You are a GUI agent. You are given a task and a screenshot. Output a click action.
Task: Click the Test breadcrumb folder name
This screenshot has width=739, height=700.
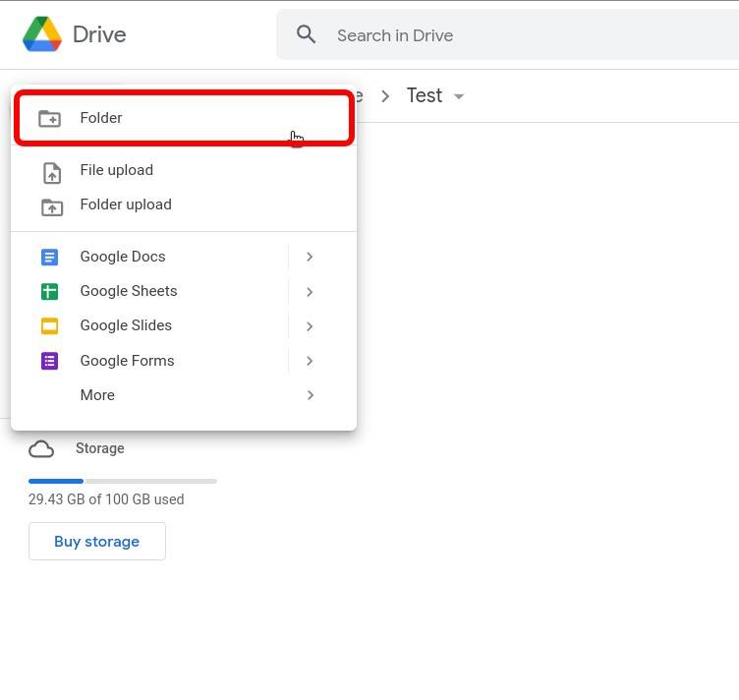click(x=425, y=95)
